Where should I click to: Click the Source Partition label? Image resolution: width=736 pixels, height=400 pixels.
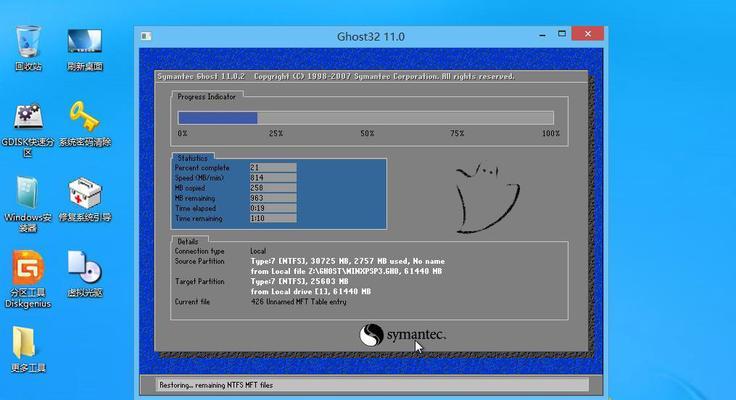coord(199,262)
